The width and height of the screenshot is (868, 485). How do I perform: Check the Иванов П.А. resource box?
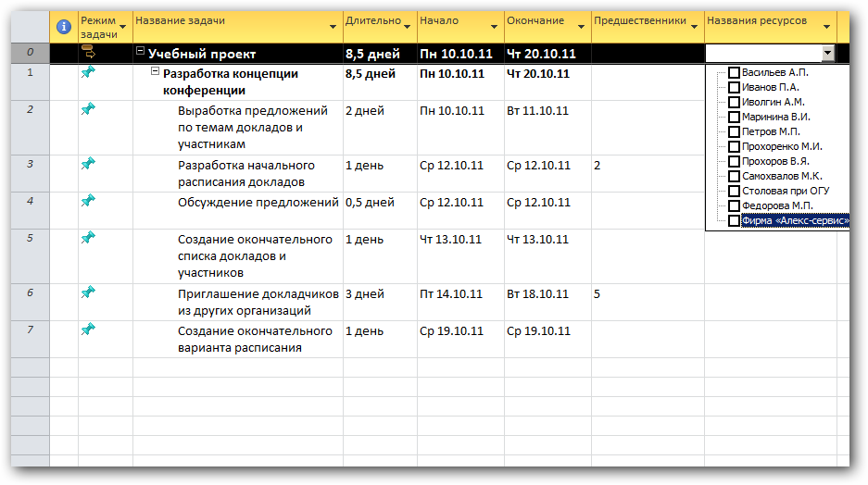pos(734,87)
